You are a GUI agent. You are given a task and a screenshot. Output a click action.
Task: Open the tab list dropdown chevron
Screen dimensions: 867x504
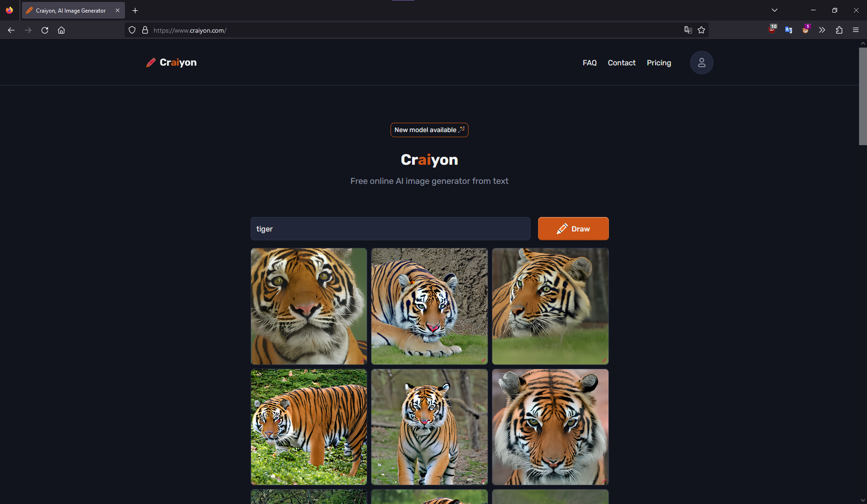[775, 10]
